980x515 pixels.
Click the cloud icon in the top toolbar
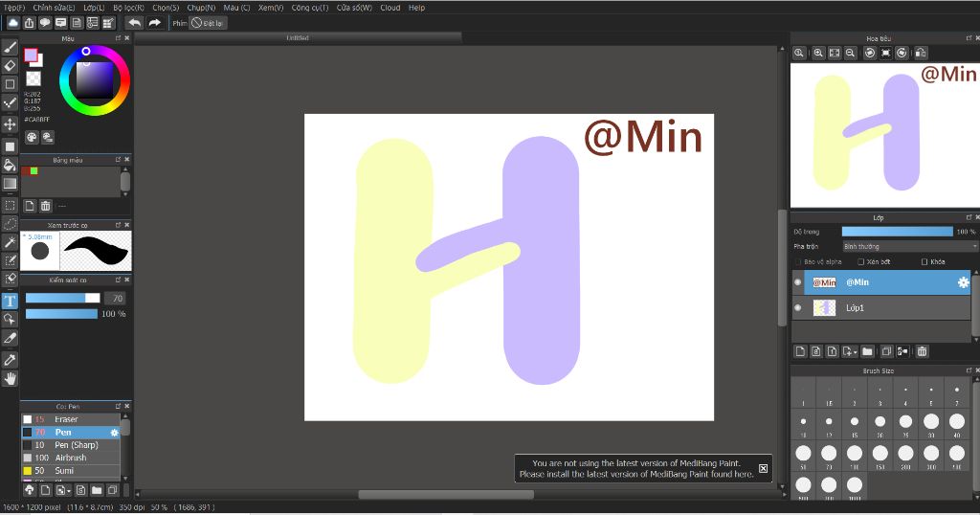point(13,23)
